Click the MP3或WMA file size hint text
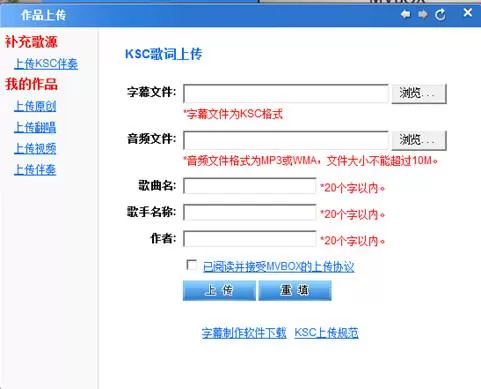This screenshot has width=481, height=389. click(x=310, y=161)
